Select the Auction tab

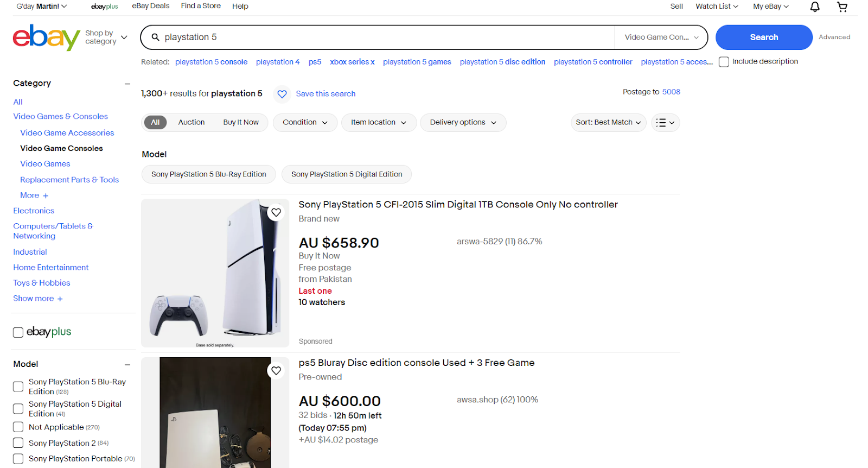tap(192, 123)
